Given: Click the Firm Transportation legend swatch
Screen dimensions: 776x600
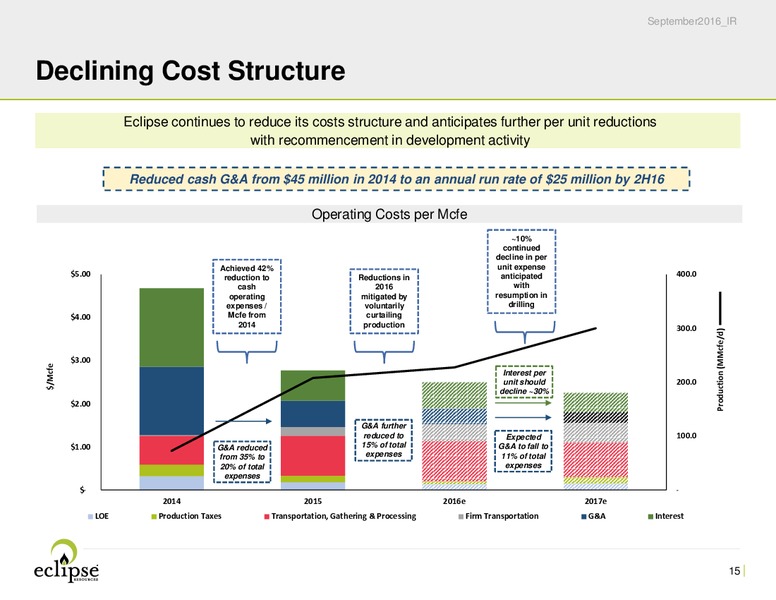Looking at the screenshot, I should 461,516.
